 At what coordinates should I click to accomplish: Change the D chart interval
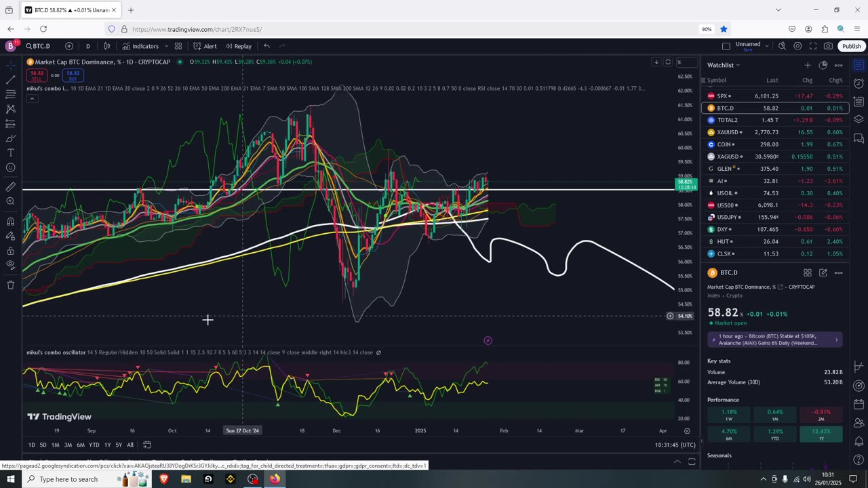coord(87,46)
